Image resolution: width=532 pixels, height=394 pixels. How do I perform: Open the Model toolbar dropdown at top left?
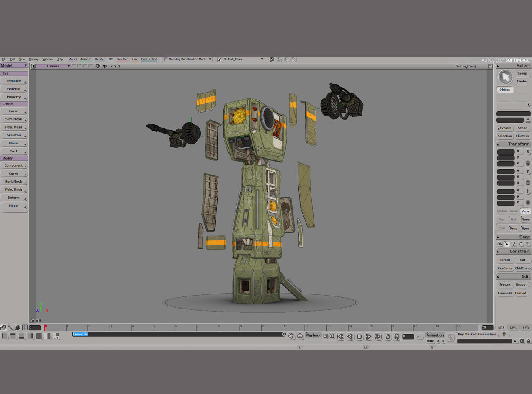point(14,66)
